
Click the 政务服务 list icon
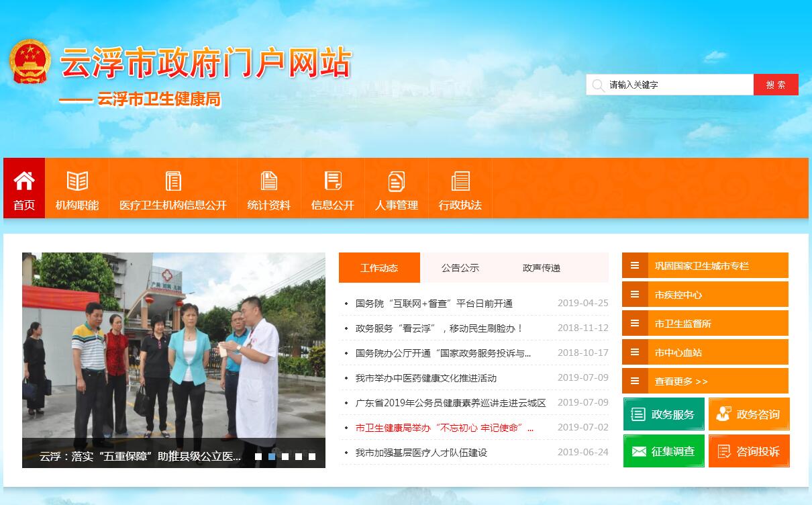pyautogui.click(x=638, y=414)
